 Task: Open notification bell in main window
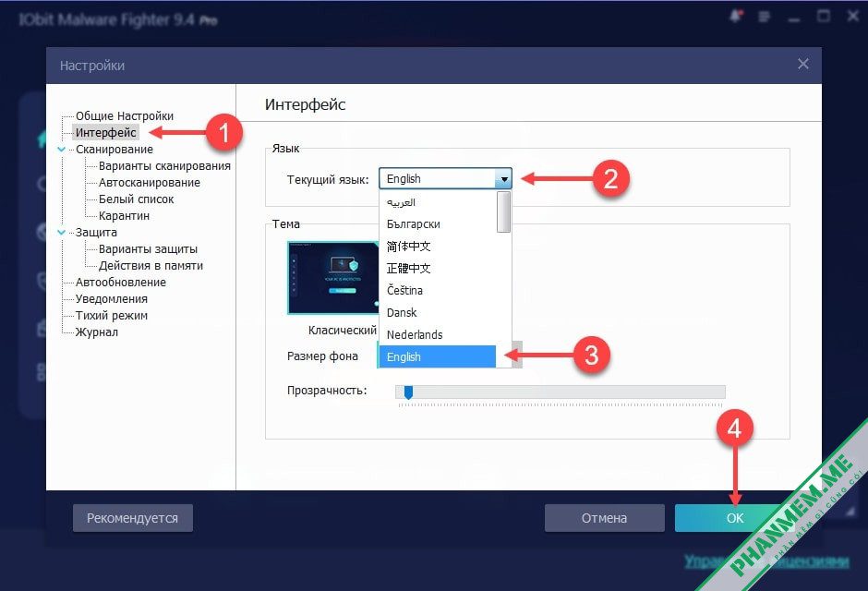coord(736,16)
